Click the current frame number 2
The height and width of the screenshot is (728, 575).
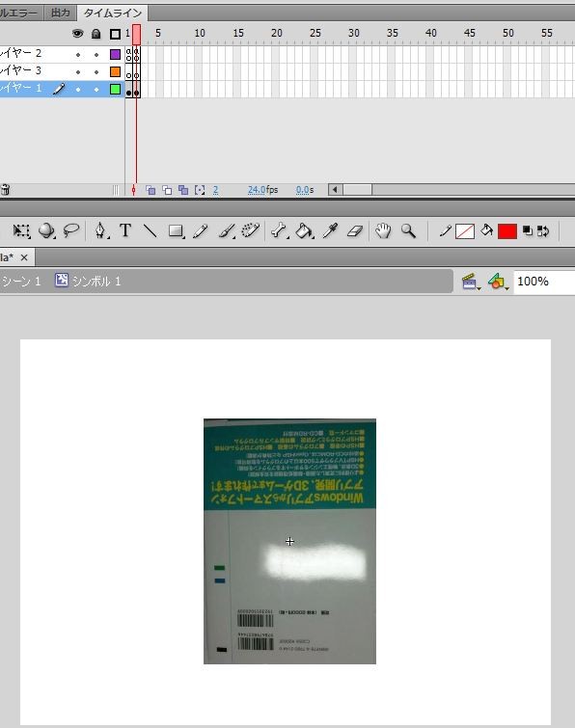pyautogui.click(x=215, y=190)
